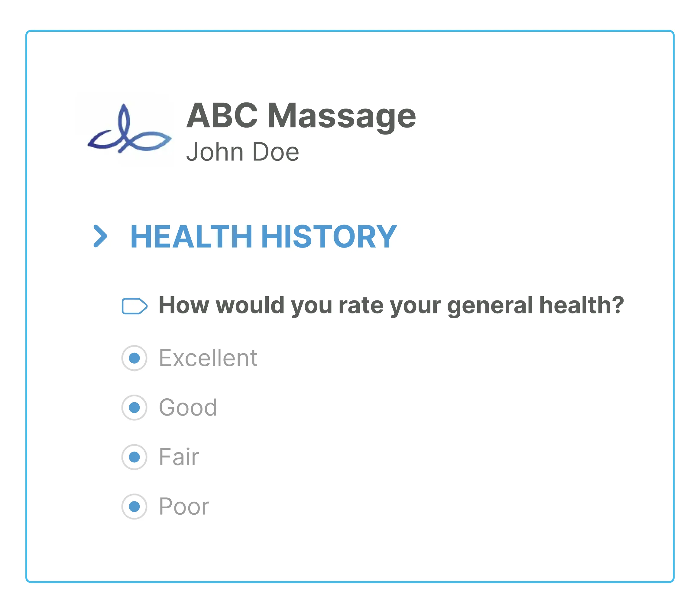This screenshot has width=700, height=612.
Task: Select the Excellent radio button
Action: click(x=134, y=358)
